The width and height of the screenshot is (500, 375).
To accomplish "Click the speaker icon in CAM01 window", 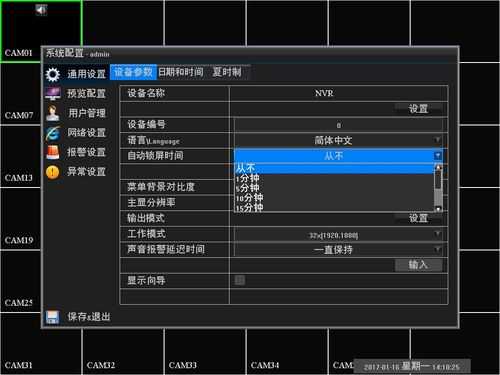I will (41, 10).
